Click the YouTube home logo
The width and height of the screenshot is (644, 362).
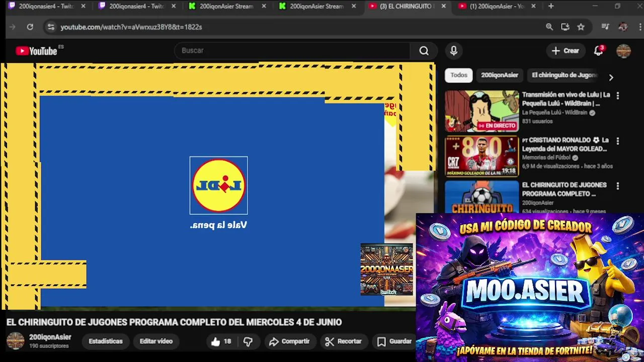36,51
